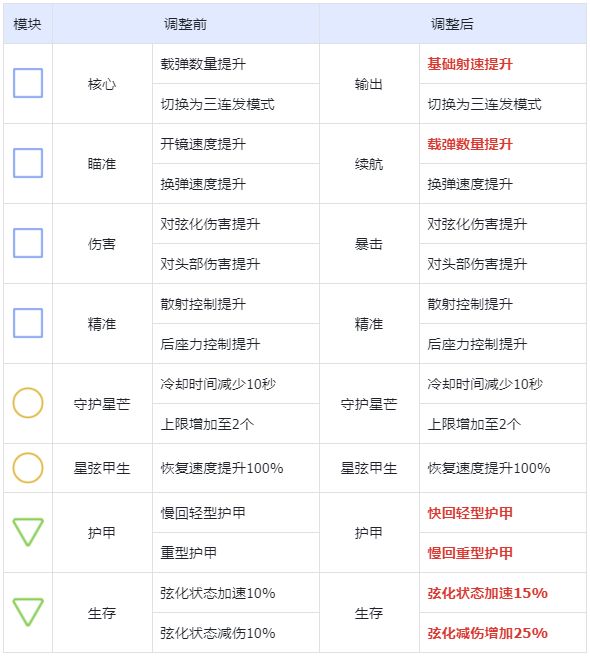Click red text 基础射速提升
This screenshot has width=590, height=656.
[470, 64]
